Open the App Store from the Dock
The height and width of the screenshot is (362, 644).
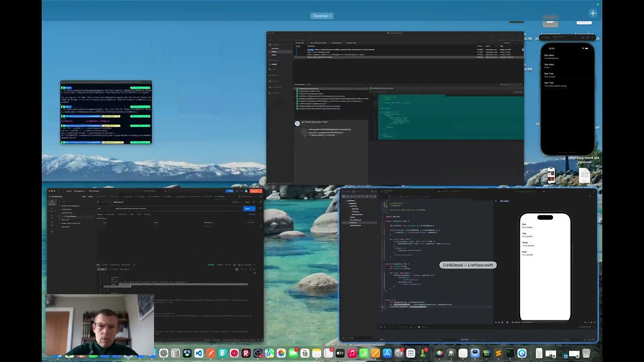[387, 353]
